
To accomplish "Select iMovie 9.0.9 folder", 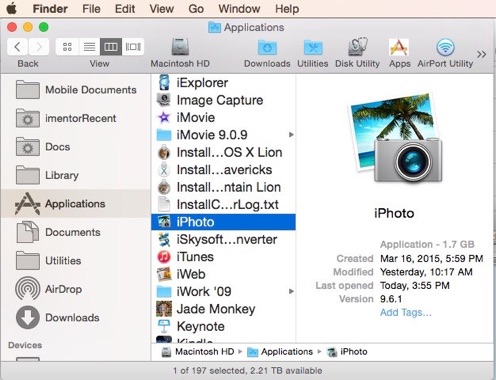I will pyautogui.click(x=223, y=135).
